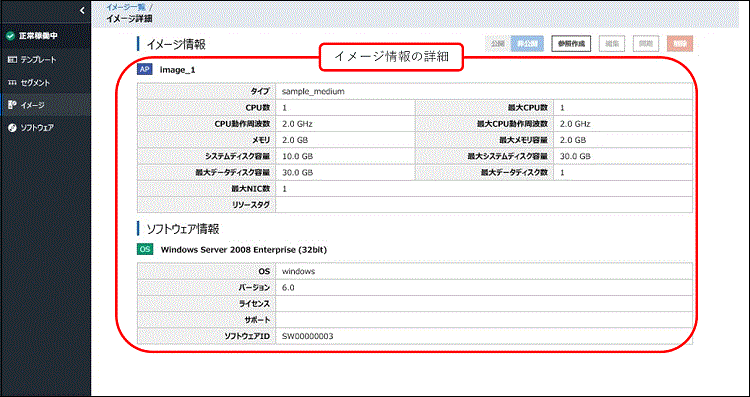Viewport: 750px width, 397px height.
Task: Click the 同期 button
Action: pos(646,44)
